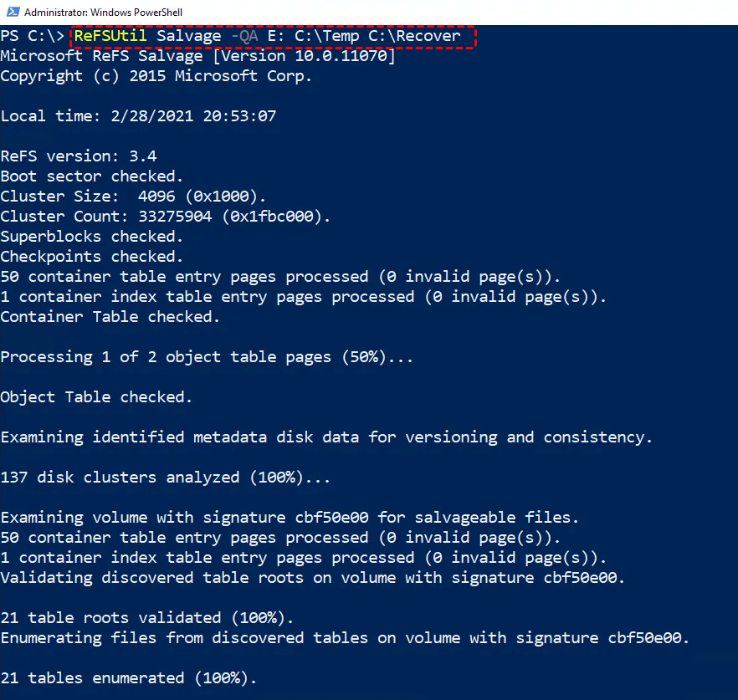Click the Salvage keyword in the command

pyautogui.click(x=189, y=36)
